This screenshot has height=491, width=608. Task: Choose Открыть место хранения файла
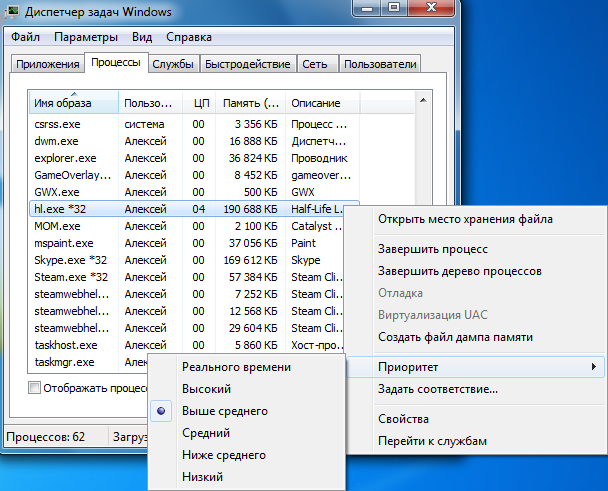point(465,219)
